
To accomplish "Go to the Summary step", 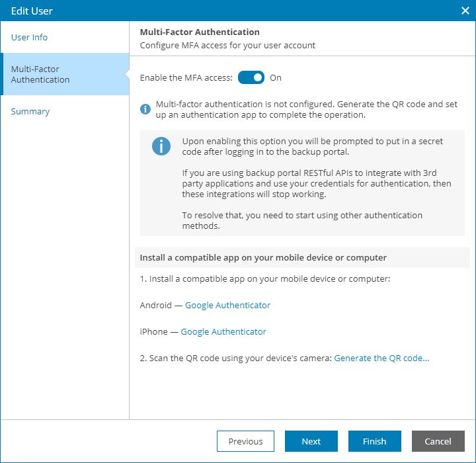I will pyautogui.click(x=30, y=111).
